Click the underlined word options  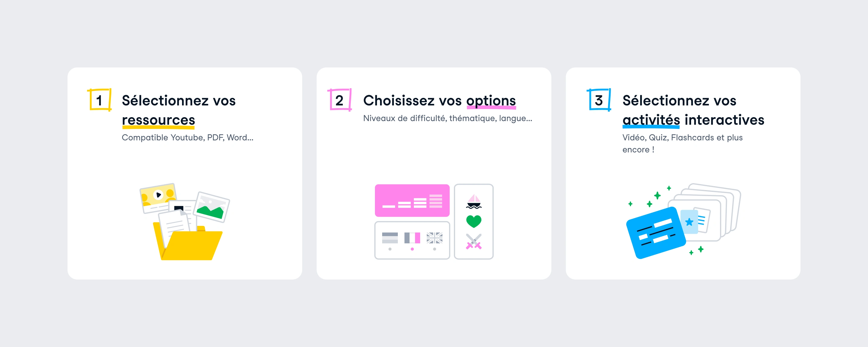coord(491,101)
